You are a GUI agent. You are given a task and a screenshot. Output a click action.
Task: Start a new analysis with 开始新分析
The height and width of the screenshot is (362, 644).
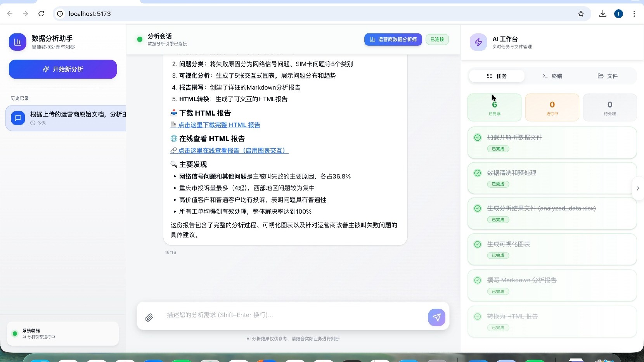click(x=63, y=69)
